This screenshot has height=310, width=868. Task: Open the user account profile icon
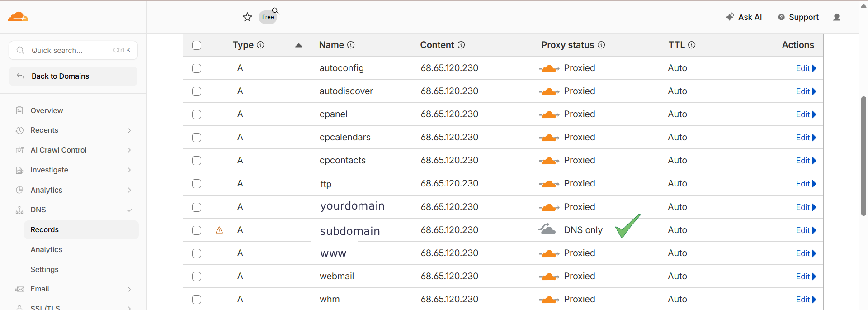tap(837, 17)
